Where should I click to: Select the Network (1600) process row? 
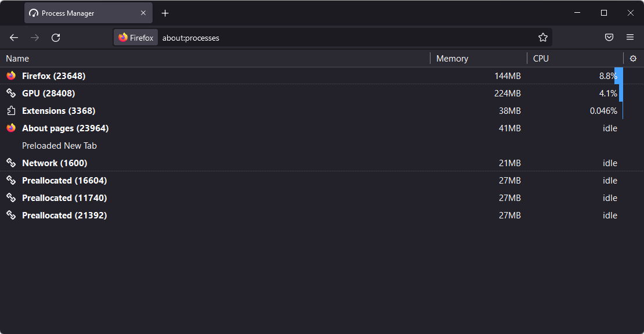(322, 163)
